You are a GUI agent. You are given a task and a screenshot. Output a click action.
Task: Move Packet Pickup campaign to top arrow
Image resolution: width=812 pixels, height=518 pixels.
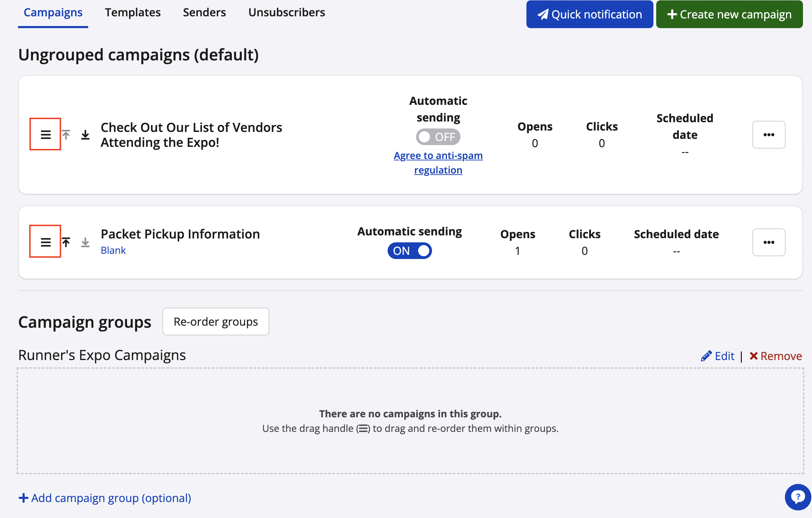point(66,242)
